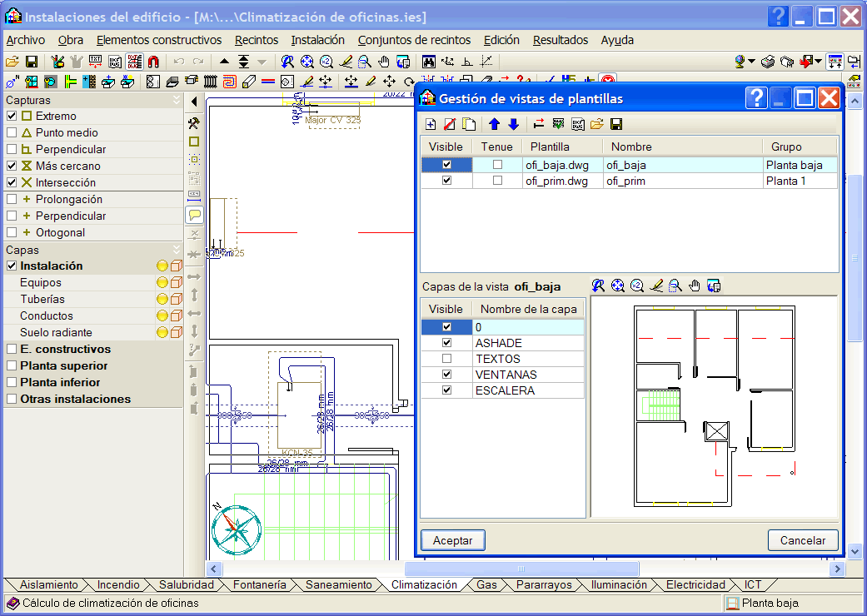Delete the selected template view with red slash icon

pos(450,124)
